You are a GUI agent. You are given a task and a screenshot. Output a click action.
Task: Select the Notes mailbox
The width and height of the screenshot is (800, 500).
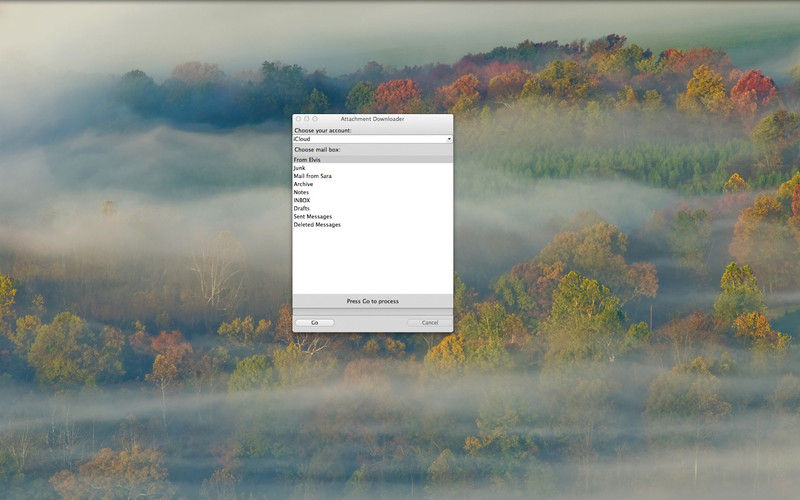[x=301, y=192]
